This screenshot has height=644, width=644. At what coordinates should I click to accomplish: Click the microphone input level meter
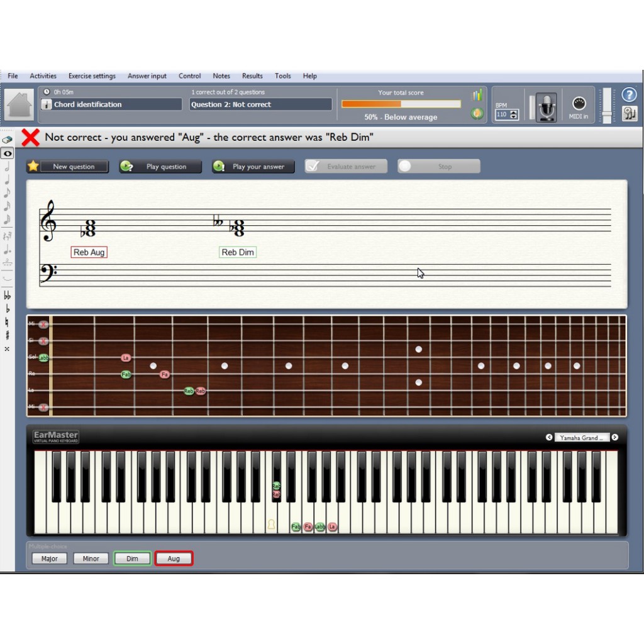pyautogui.click(x=532, y=108)
